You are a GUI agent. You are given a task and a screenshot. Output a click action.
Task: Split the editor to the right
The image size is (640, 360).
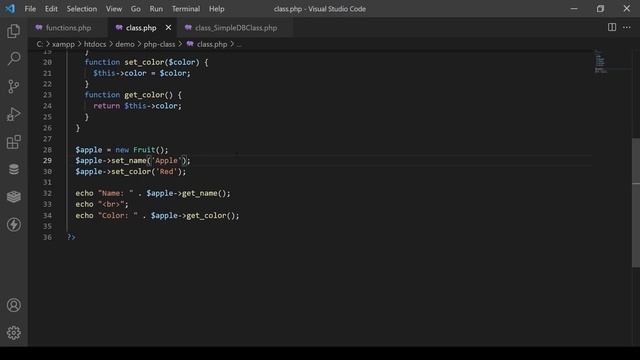coord(612,27)
